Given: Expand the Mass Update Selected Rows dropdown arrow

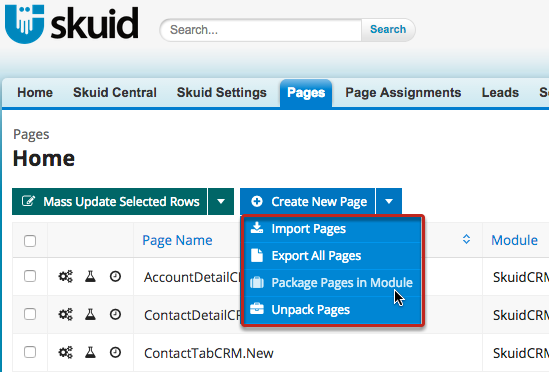Looking at the screenshot, I should [x=221, y=201].
